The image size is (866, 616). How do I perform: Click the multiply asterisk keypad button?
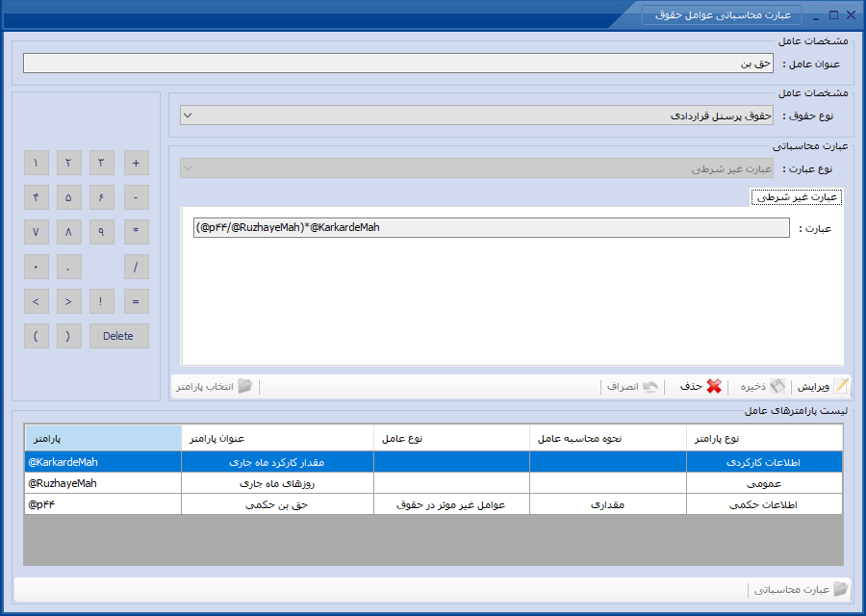(137, 232)
